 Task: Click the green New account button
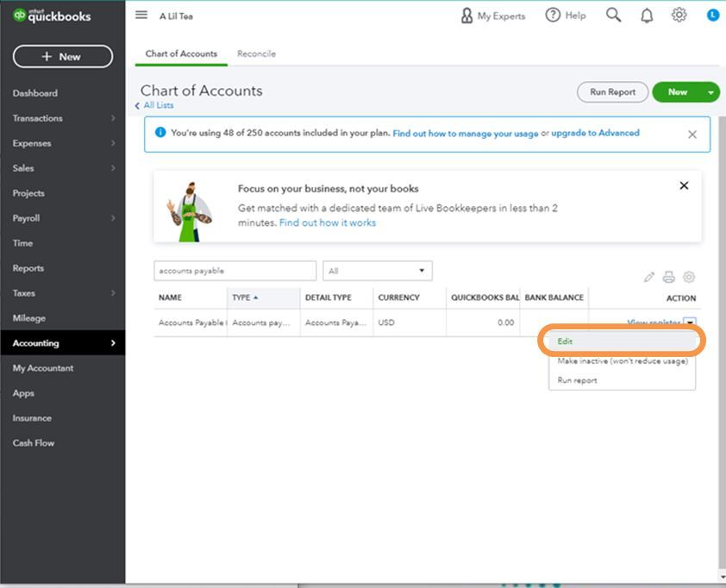point(678,92)
